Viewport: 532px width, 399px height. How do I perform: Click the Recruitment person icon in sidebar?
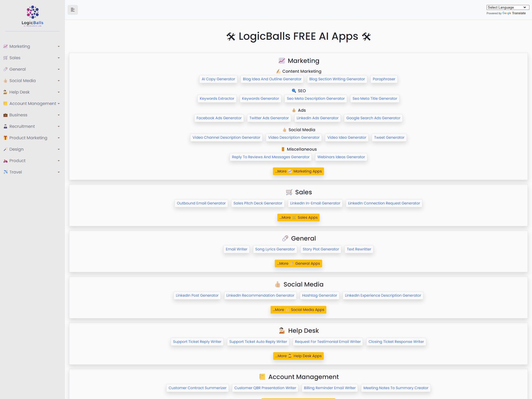[5, 127]
